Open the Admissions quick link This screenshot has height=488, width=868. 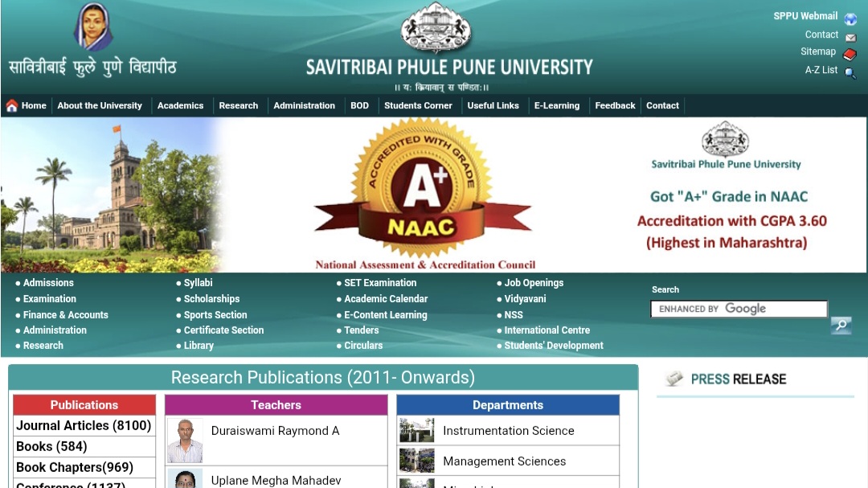[48, 282]
